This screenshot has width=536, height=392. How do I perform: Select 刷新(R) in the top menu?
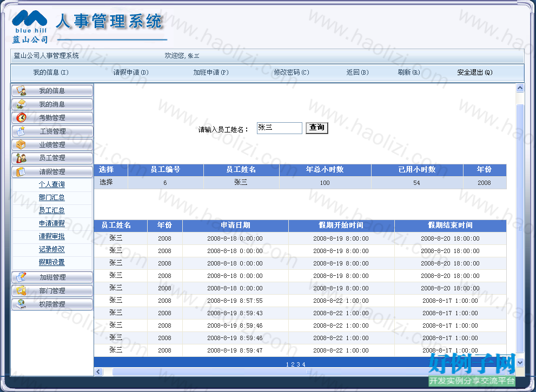[409, 72]
